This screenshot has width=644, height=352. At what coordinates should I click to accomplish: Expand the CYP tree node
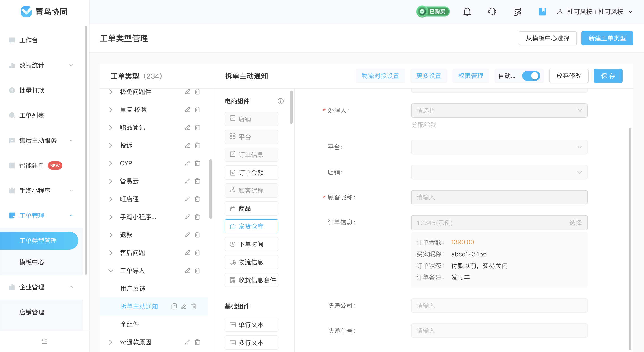pos(111,163)
